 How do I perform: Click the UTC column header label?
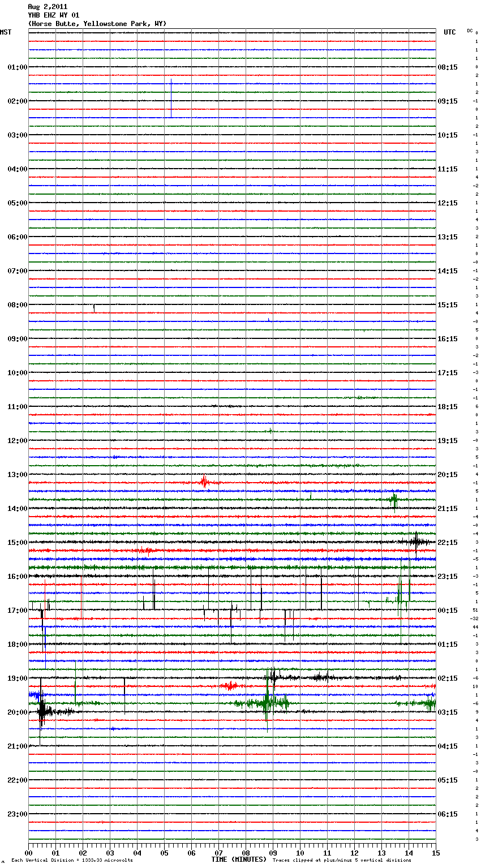click(x=449, y=32)
